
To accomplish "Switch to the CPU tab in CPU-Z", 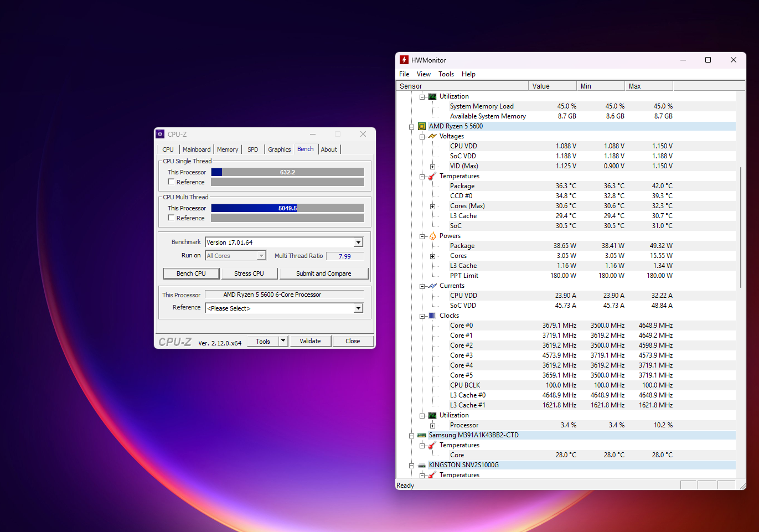I will pos(168,149).
